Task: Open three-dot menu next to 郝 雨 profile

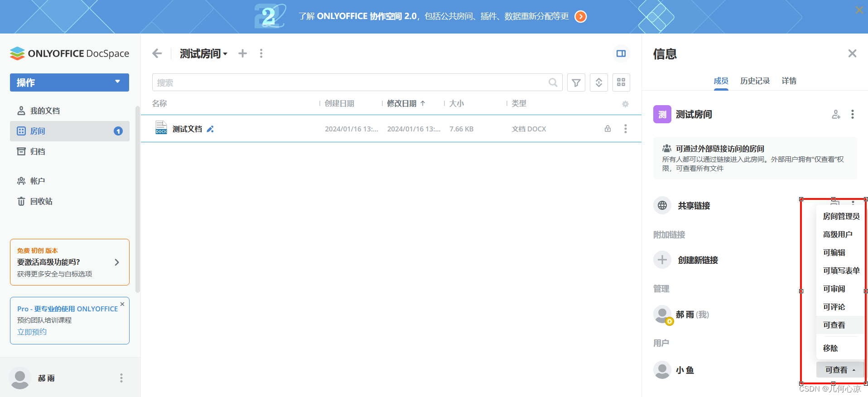Action: click(x=121, y=378)
